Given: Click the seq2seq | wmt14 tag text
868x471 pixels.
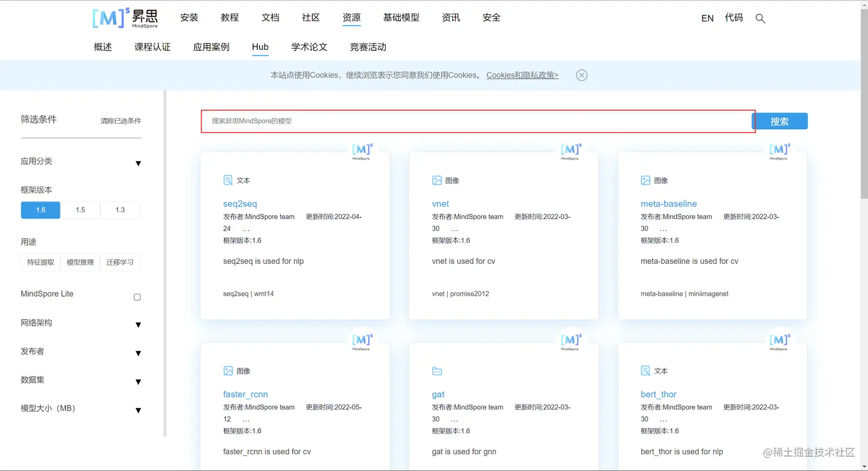Looking at the screenshot, I should (x=249, y=294).
